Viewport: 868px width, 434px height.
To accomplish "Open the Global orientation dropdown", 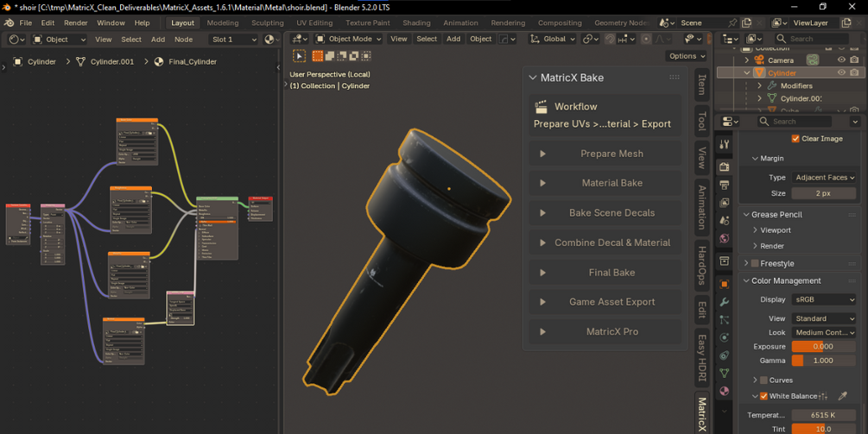I will tap(552, 39).
